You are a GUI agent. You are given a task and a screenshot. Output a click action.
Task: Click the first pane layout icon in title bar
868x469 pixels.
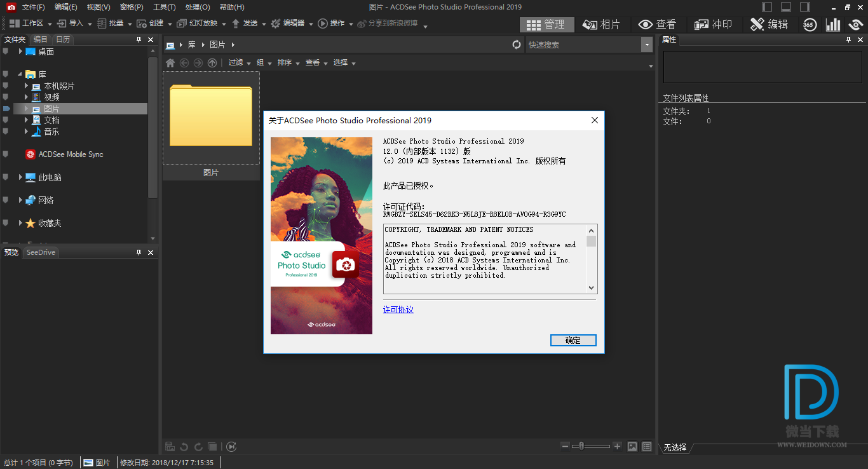coord(767,7)
